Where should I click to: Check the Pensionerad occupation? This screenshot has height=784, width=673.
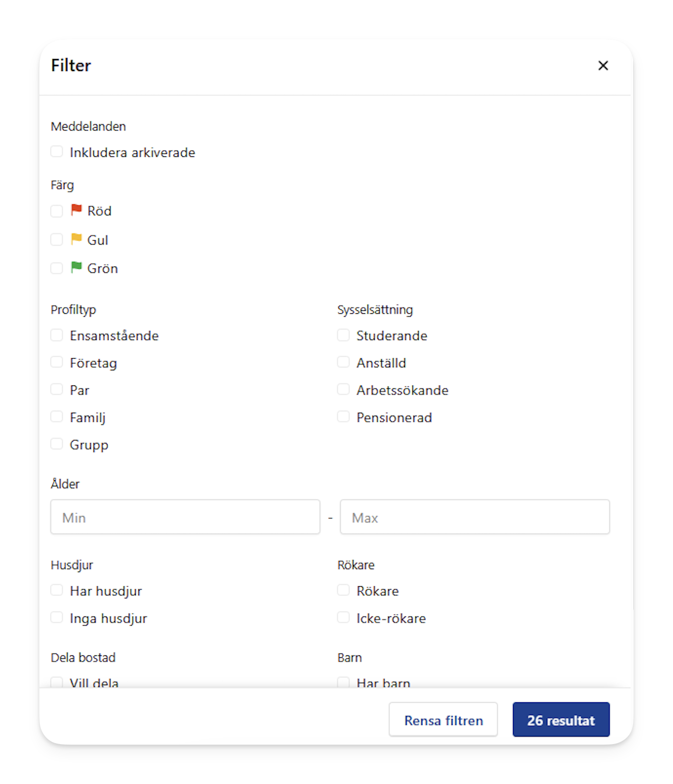343,417
